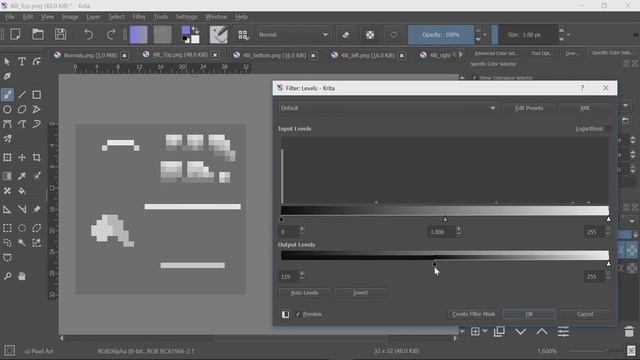Delete layer trash icon in Layers panel
The height and width of the screenshot is (360, 640).
coord(629,332)
